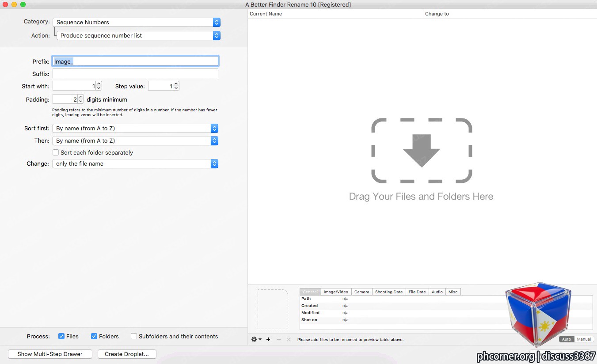
Task: Select the Path metadata row
Action: (x=446, y=299)
